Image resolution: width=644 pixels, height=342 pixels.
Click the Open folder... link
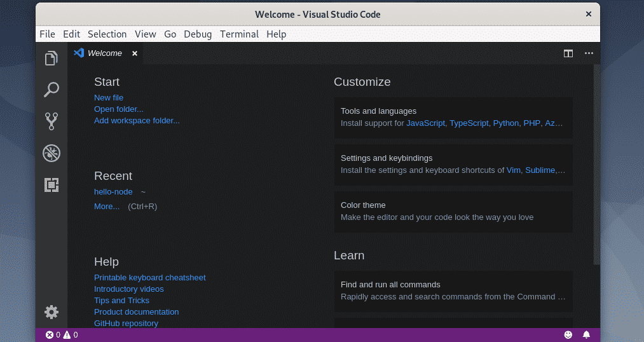[119, 109]
